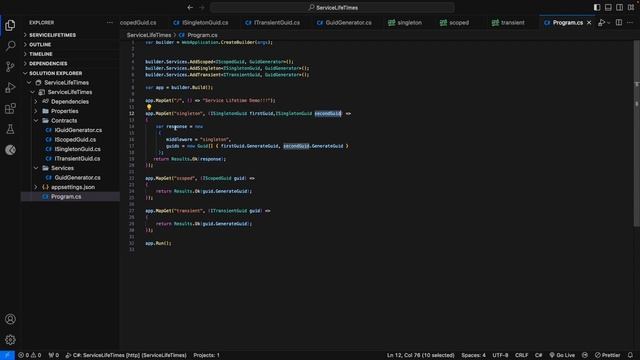Click the editor vertical scrollbar

pyautogui.click(x=636, y=133)
